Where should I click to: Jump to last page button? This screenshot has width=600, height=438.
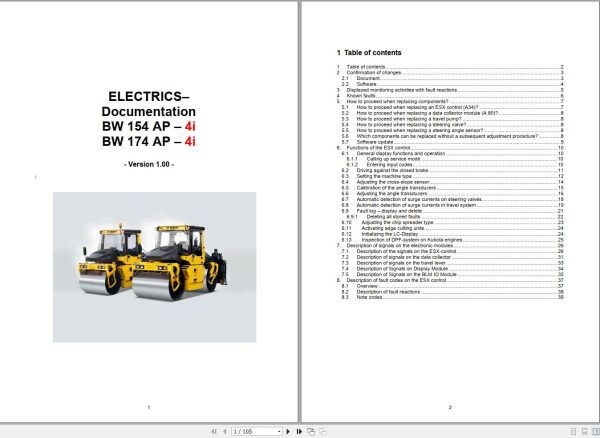[299, 431]
